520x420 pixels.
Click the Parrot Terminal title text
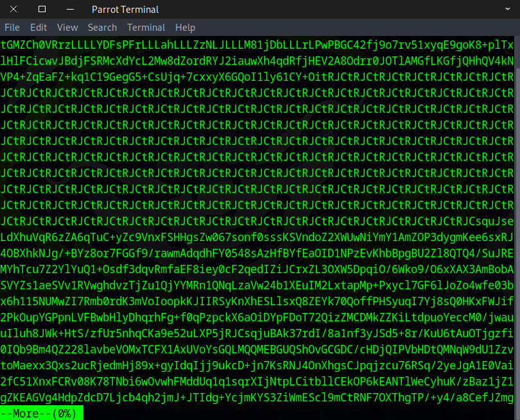(x=125, y=9)
